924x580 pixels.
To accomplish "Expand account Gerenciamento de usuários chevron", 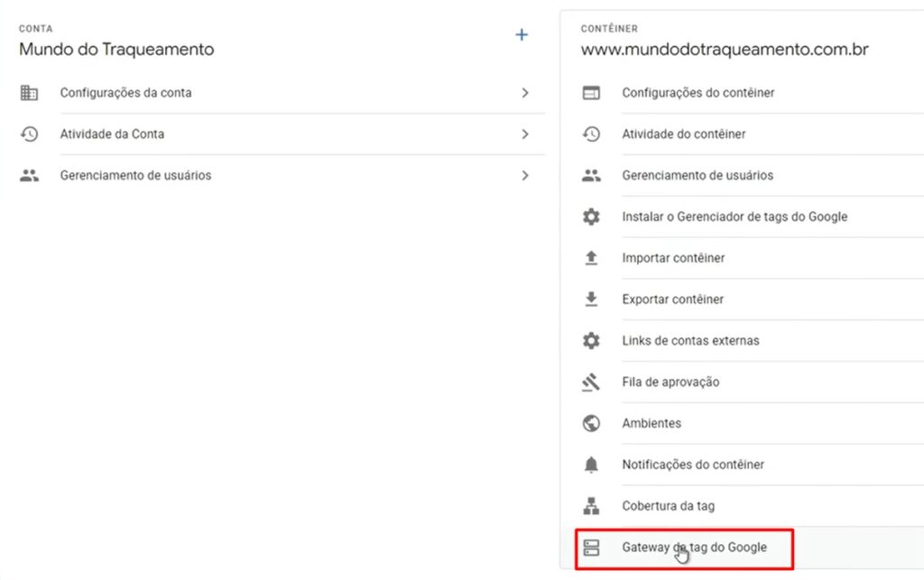I will (525, 176).
